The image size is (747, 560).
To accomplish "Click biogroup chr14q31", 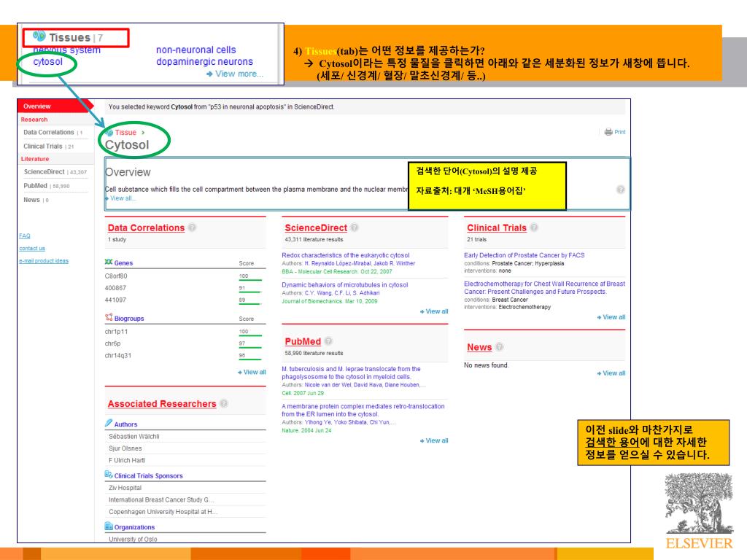I will click(117, 355).
